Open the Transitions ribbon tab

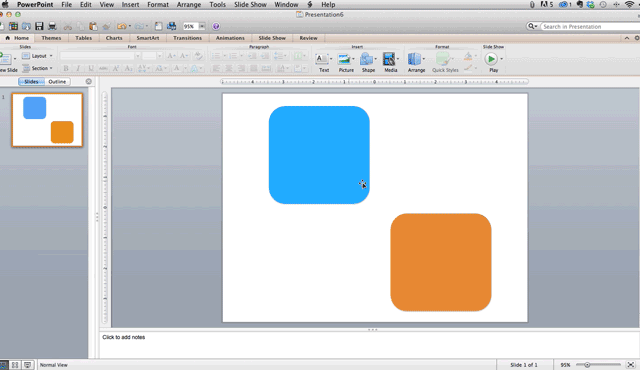[x=187, y=38]
